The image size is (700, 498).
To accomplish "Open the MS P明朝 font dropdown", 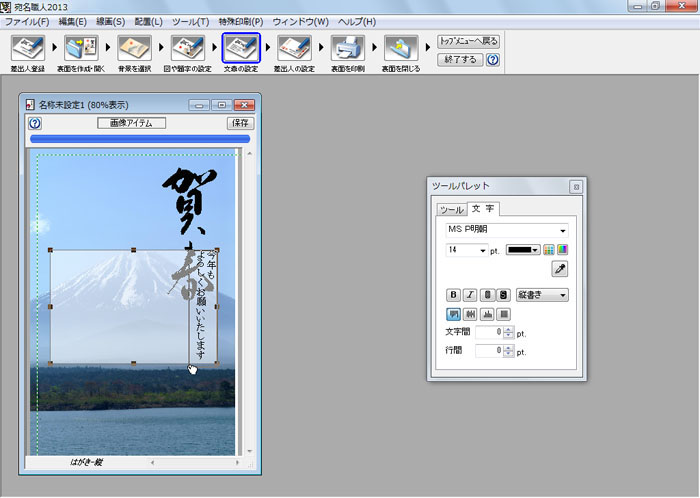I will coord(506,229).
